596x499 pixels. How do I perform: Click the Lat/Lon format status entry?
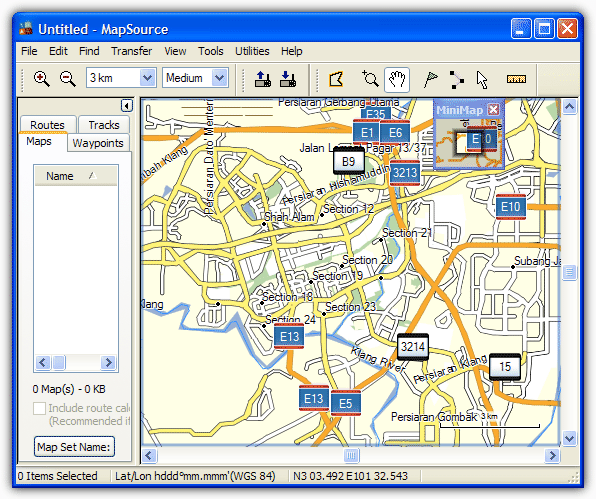click(x=195, y=476)
